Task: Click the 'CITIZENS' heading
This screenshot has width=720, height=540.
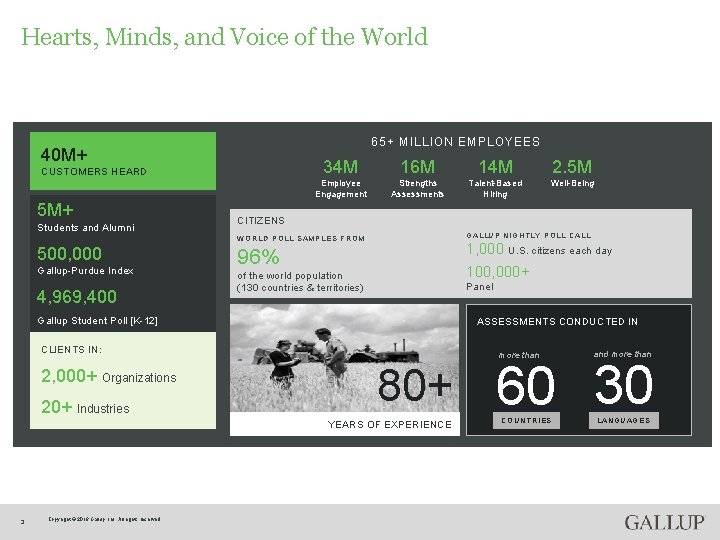Action: (261, 221)
